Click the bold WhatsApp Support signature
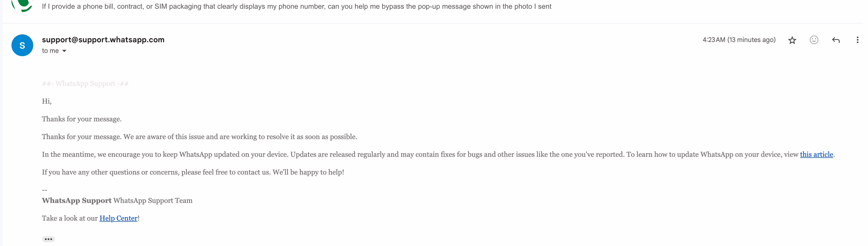The height and width of the screenshot is (246, 868). click(77, 200)
